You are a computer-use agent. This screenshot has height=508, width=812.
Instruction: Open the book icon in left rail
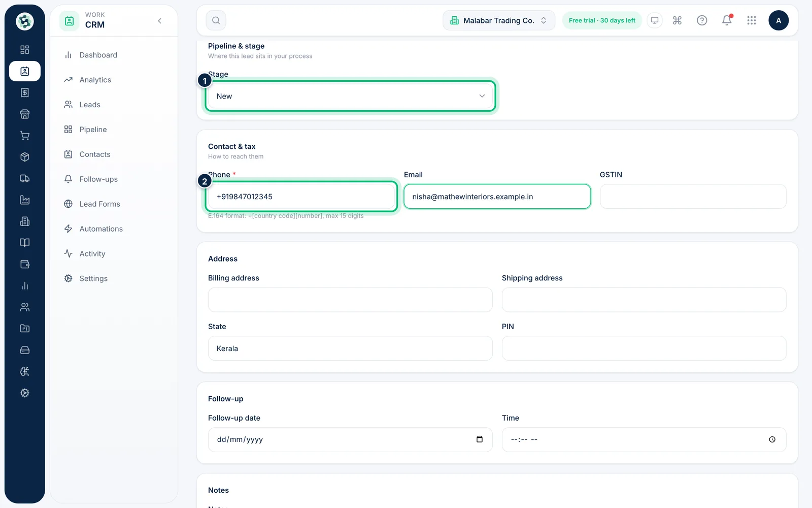pos(25,243)
